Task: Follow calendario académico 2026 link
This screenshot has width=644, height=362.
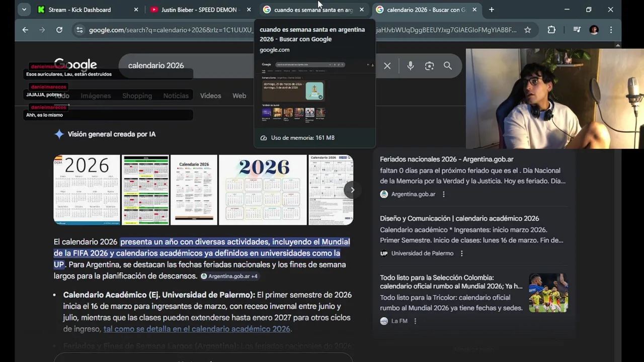Action: 197,329
